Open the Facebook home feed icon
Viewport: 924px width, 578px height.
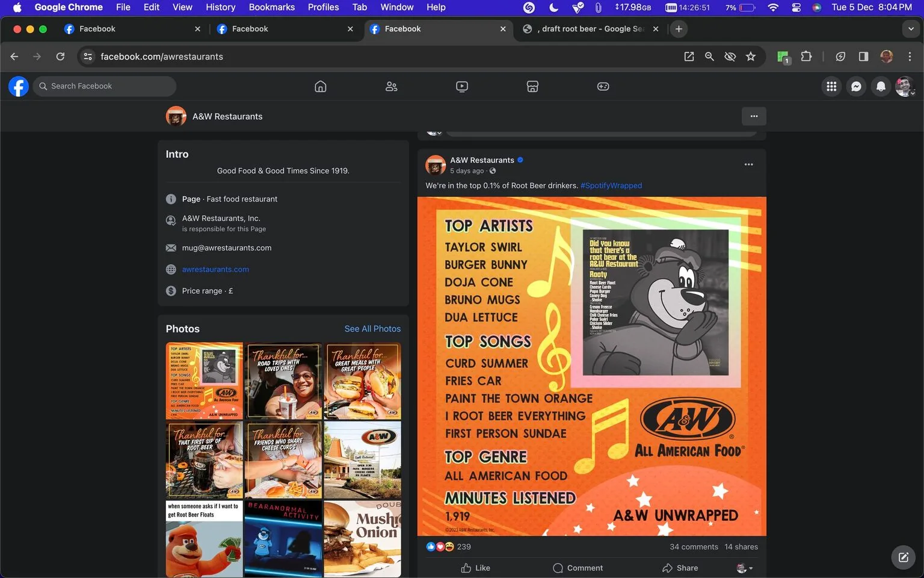(321, 86)
